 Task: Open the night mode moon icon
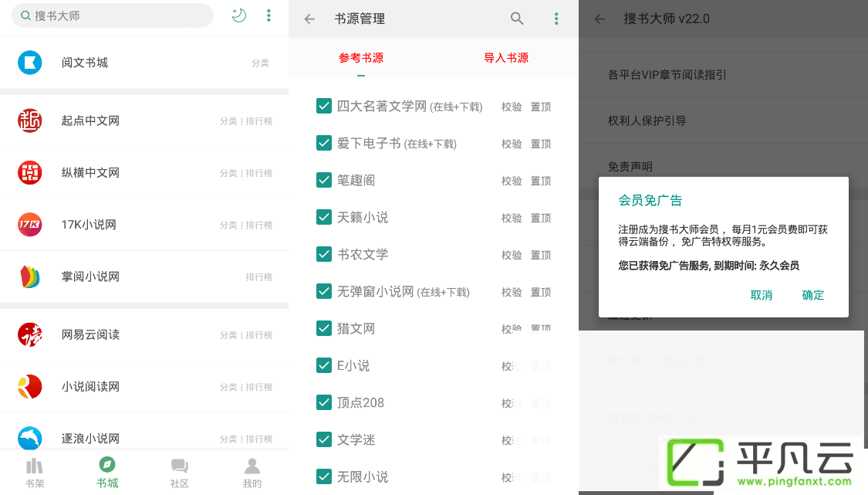(x=238, y=15)
